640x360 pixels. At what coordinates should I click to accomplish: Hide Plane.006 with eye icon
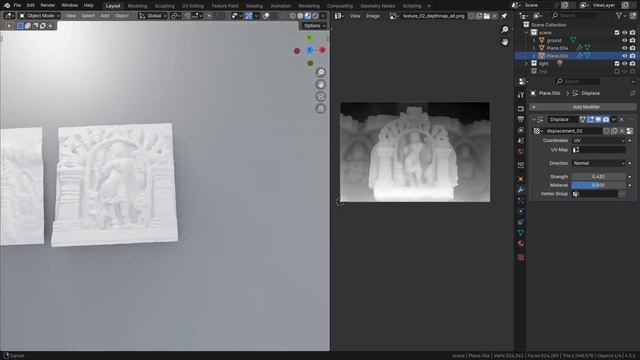tap(624, 56)
